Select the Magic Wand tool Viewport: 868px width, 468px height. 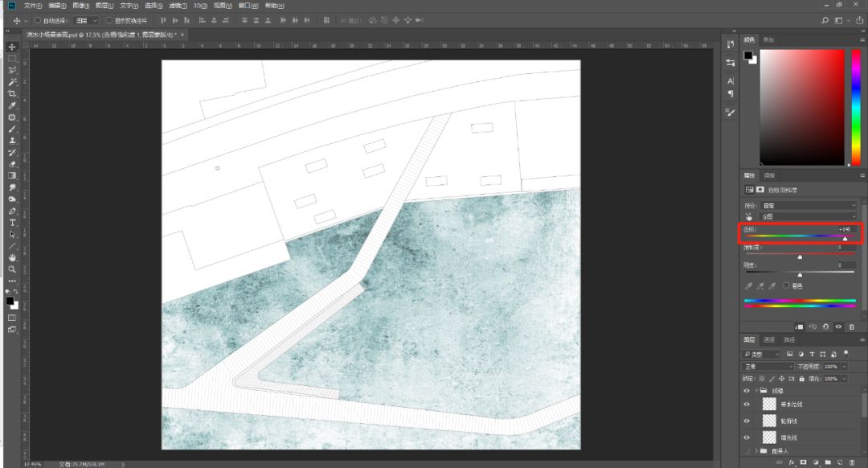(12, 82)
